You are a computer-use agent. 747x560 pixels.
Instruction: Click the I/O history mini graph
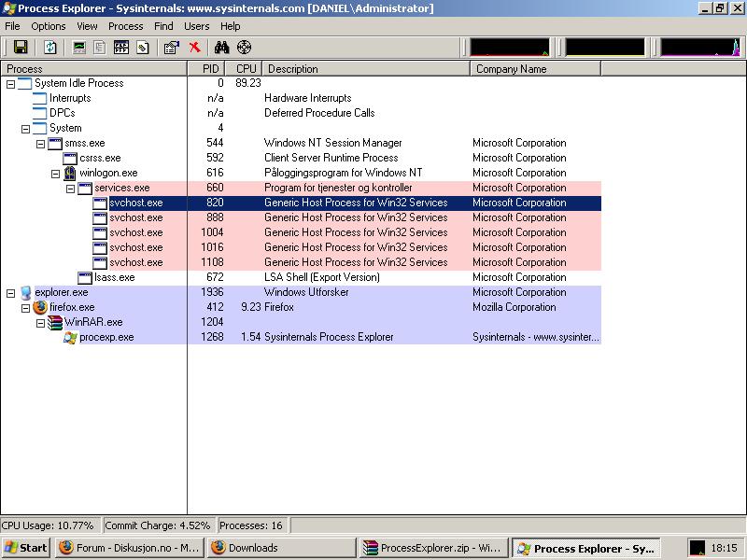(x=699, y=48)
